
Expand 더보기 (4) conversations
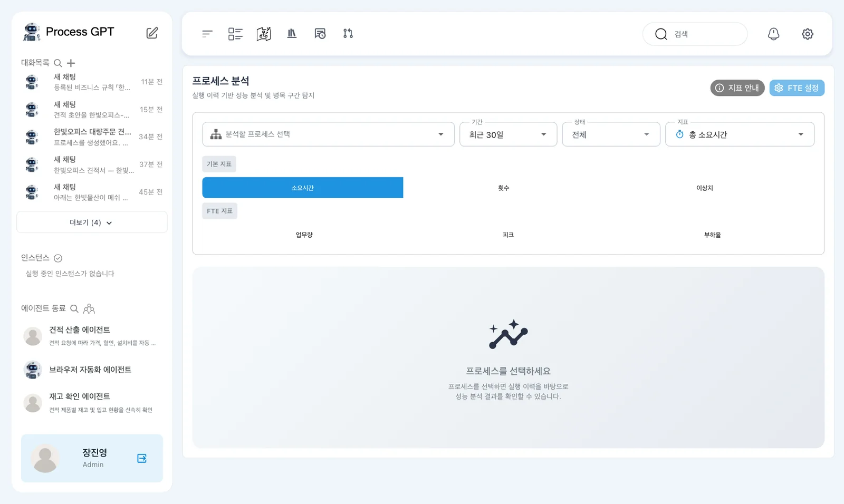tap(92, 222)
